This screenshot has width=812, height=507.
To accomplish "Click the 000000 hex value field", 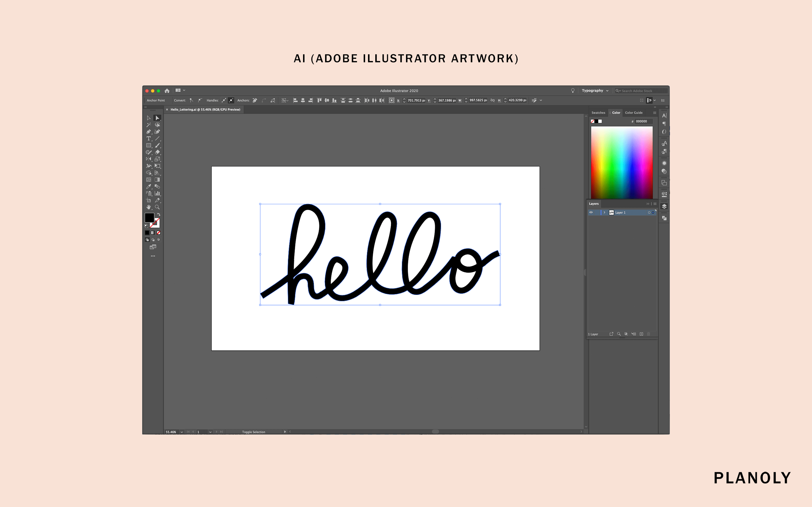I will (x=642, y=121).
